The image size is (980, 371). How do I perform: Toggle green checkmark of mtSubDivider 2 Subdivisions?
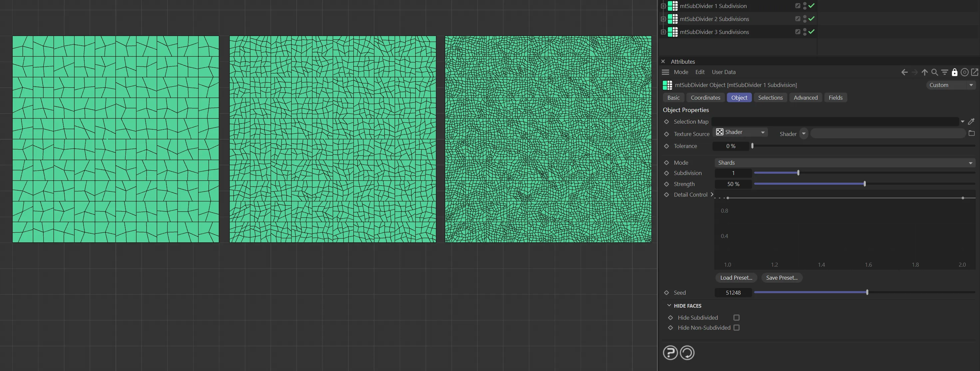click(812, 19)
